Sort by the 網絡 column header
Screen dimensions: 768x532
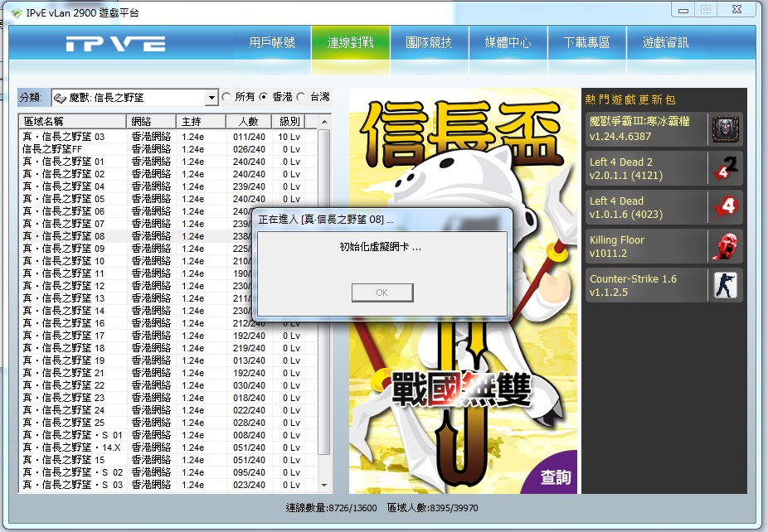(x=151, y=121)
